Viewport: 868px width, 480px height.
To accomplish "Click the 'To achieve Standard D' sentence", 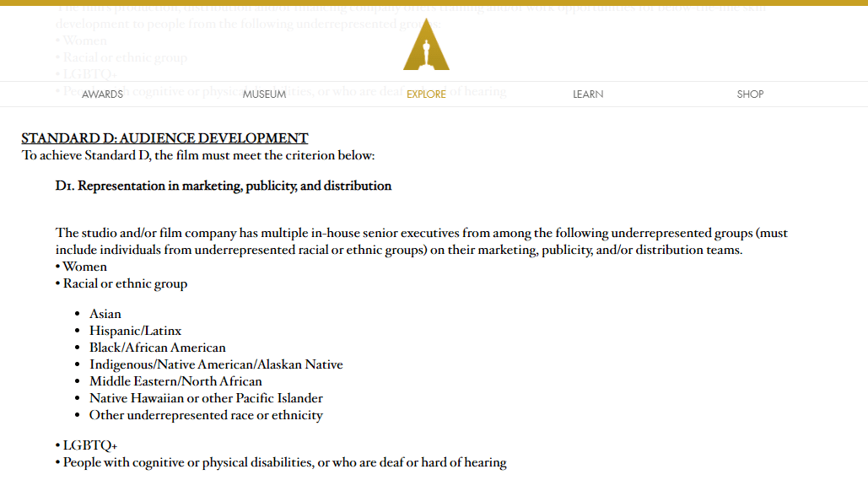I will [198, 155].
